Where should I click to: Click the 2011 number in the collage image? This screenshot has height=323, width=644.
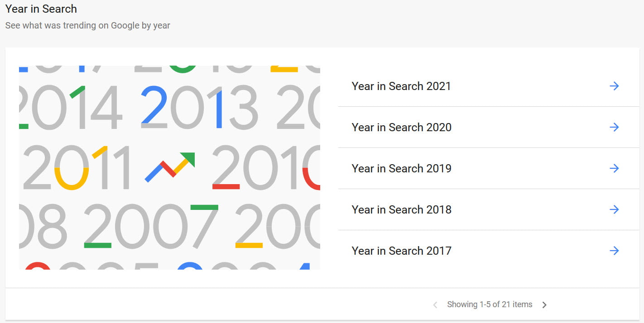(77, 167)
